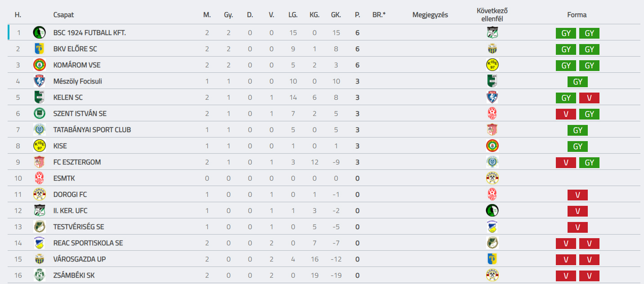Click the FC ESZTERGOM team name

(77, 162)
